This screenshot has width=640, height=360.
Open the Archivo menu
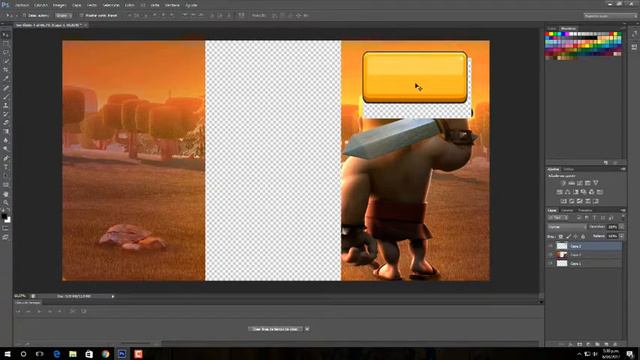22,5
